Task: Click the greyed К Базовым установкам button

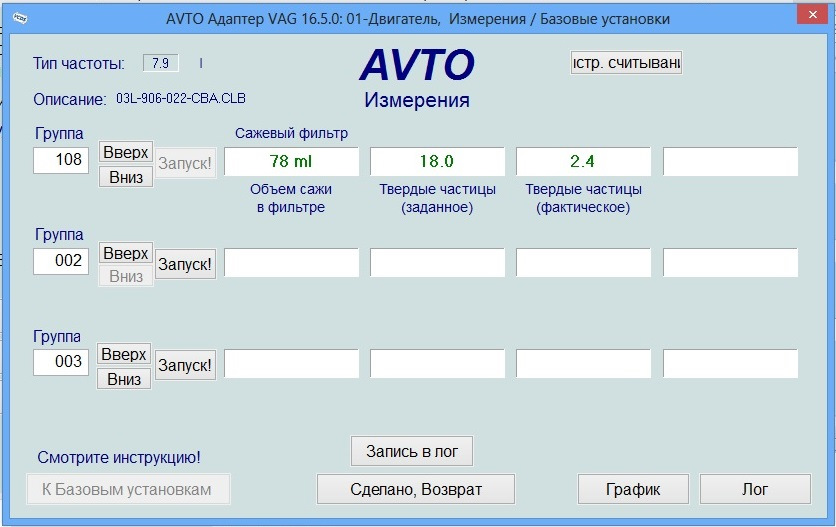Action: (128, 489)
